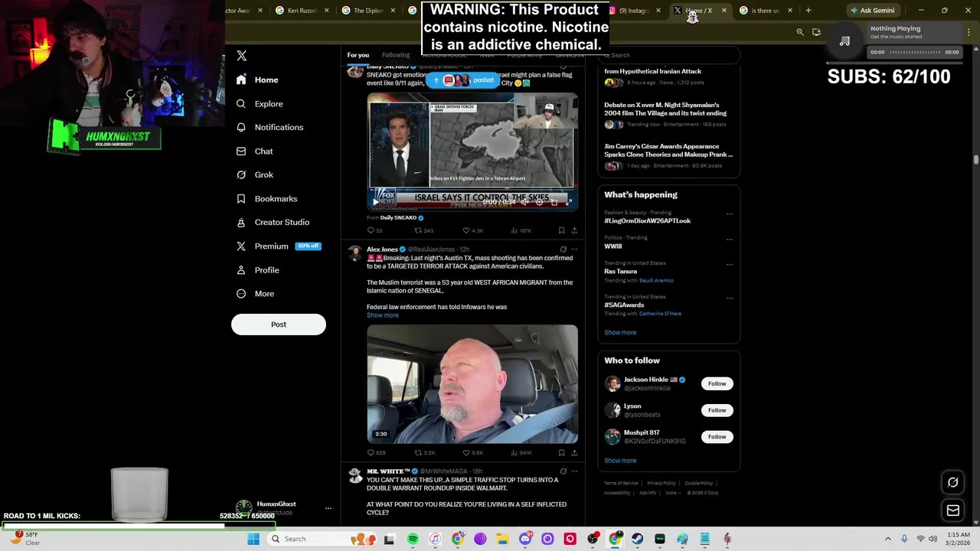Bookmark the Alex Jones post
The width and height of the screenshot is (980, 551).
tap(561, 453)
